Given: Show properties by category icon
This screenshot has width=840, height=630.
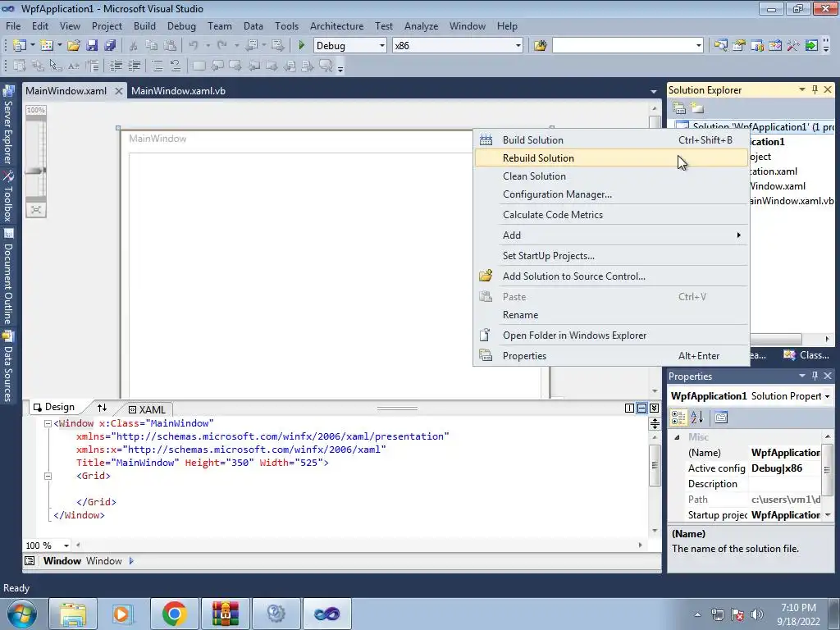Looking at the screenshot, I should (678, 417).
